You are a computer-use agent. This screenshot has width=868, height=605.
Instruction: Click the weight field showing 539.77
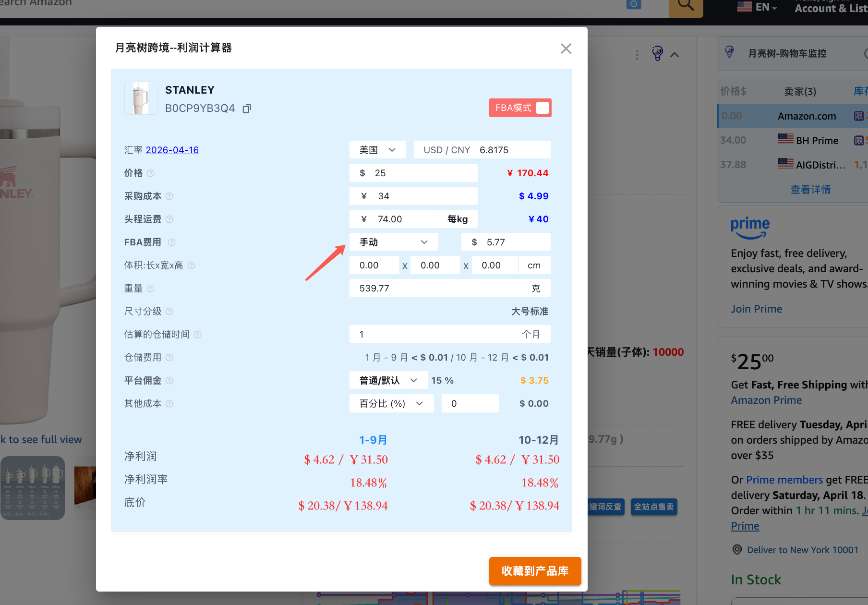pos(434,289)
